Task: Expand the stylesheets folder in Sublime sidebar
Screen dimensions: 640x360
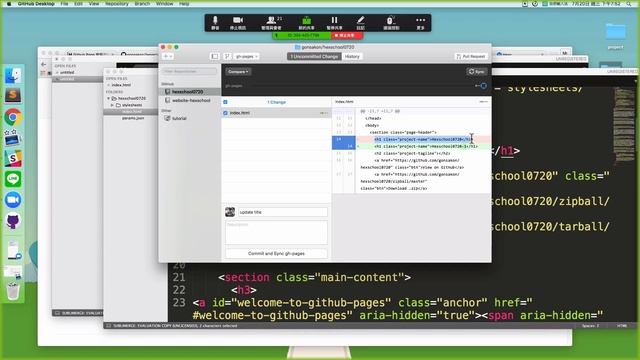Action: tap(112, 105)
